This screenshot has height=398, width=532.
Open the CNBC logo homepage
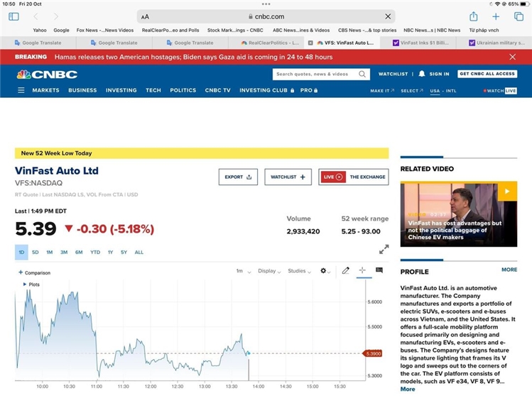47,74
